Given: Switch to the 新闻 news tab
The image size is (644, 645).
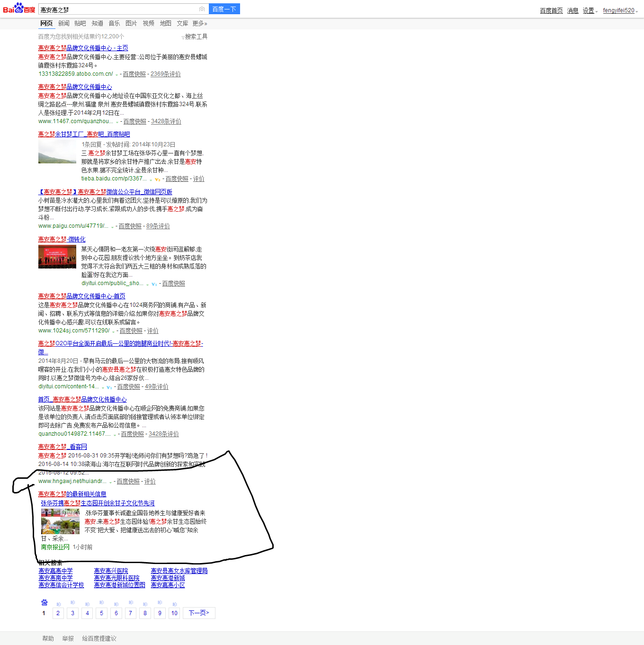Looking at the screenshot, I should tap(64, 23).
